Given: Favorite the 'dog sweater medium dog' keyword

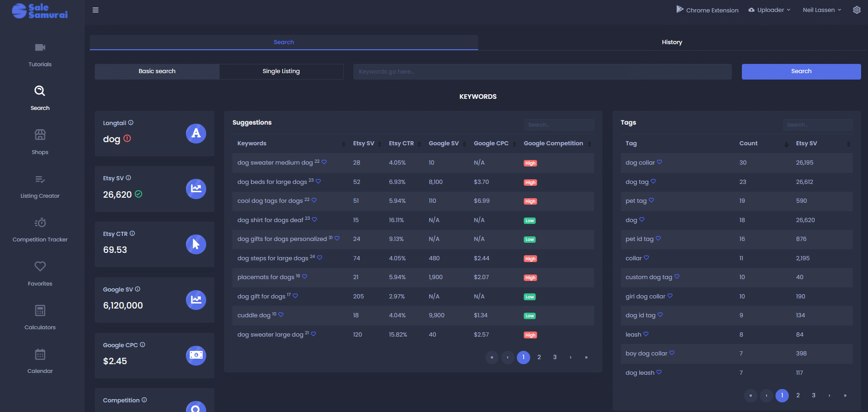Looking at the screenshot, I should [324, 162].
